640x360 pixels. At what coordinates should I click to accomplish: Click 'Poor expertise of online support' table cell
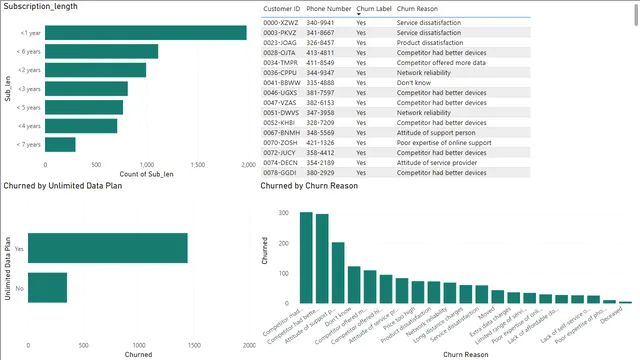tap(444, 143)
